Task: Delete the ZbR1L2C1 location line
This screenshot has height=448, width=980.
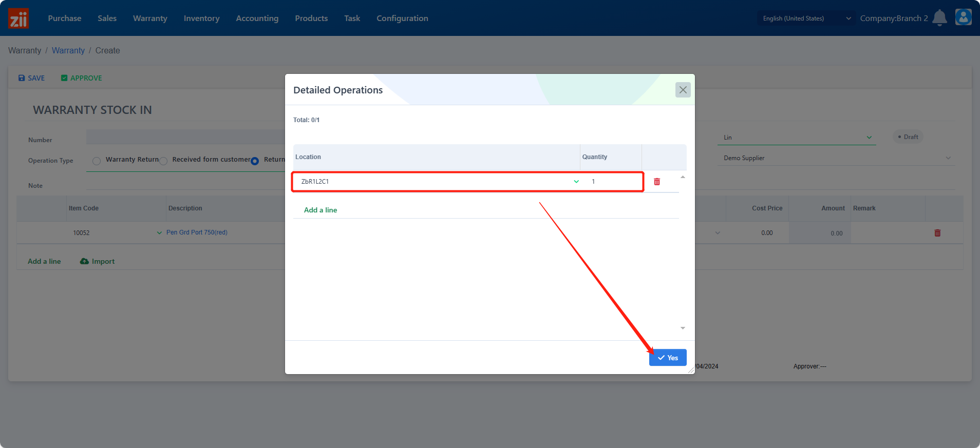Action: tap(657, 182)
